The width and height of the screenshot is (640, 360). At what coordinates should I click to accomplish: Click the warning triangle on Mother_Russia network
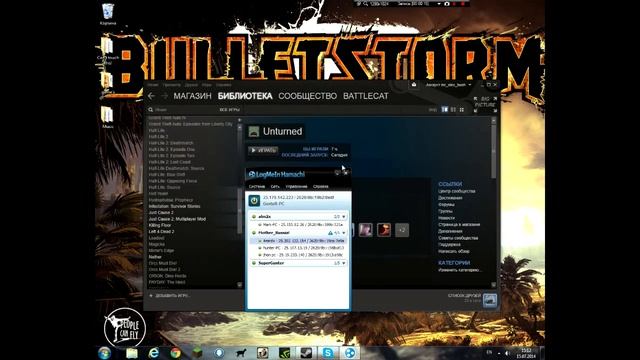click(x=330, y=233)
